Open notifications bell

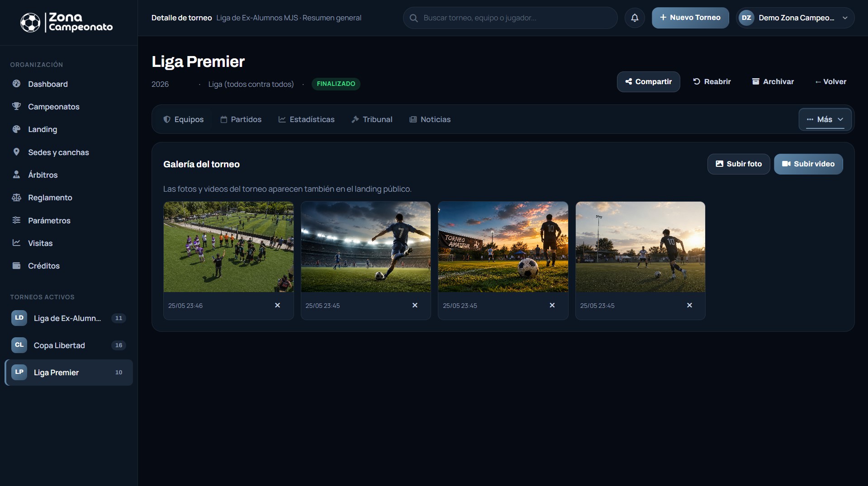click(x=635, y=18)
